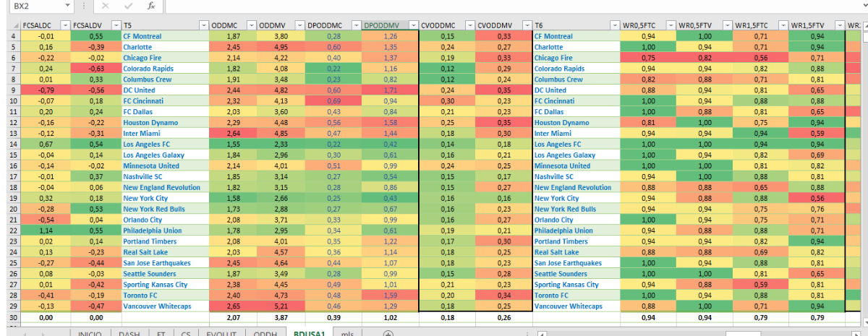Click the Insert Function fx icon
The image size is (868, 336).
click(150, 6)
